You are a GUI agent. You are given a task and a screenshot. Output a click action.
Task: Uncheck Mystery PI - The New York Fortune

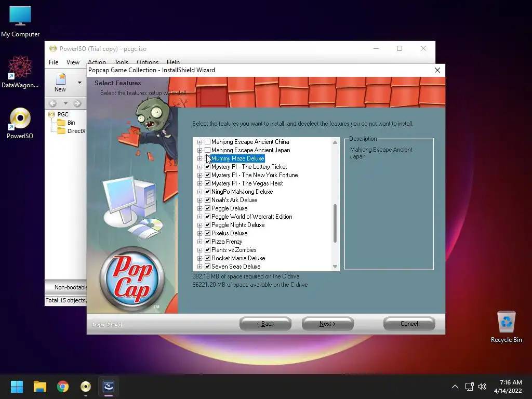tap(207, 175)
